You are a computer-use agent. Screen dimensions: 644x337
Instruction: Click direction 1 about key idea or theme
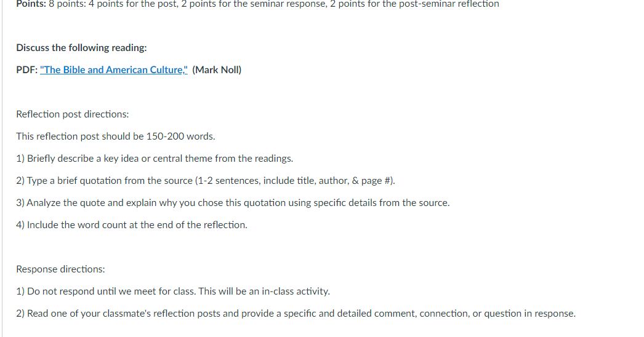(x=155, y=159)
